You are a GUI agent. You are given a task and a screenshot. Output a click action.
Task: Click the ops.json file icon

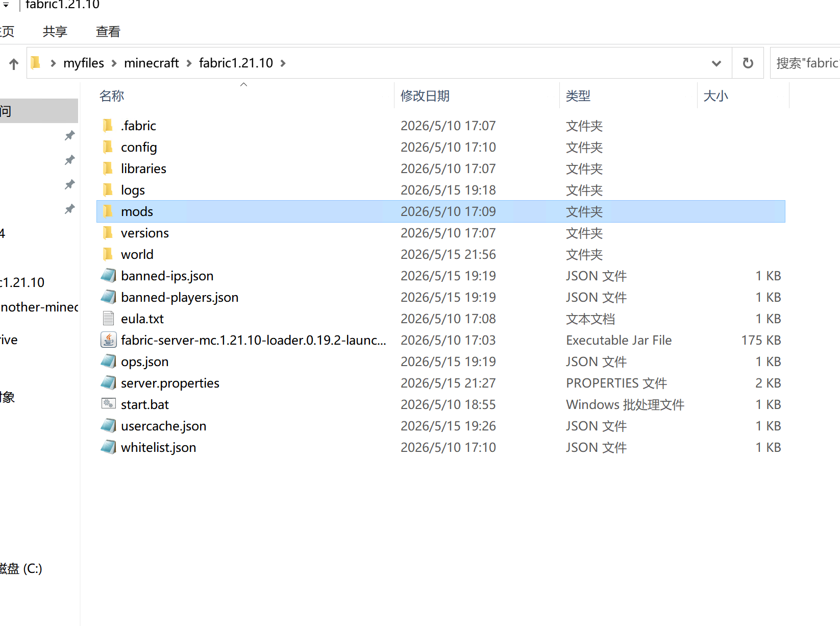(x=108, y=362)
